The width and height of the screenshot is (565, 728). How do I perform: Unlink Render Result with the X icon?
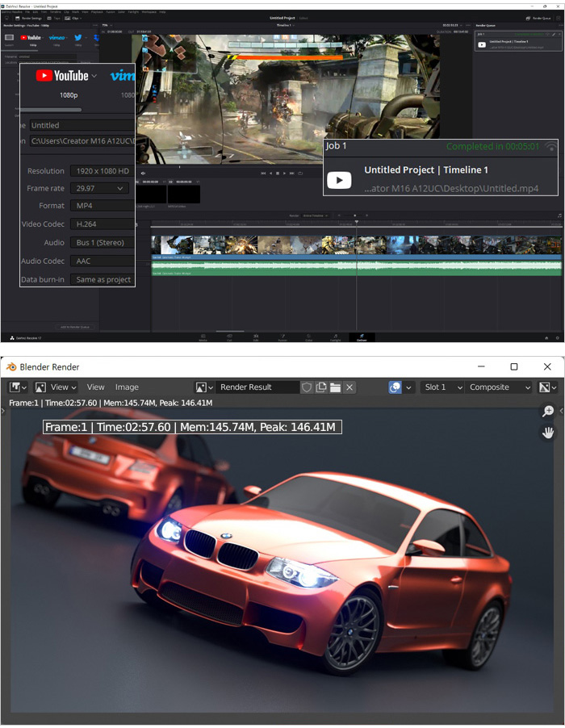pos(349,387)
